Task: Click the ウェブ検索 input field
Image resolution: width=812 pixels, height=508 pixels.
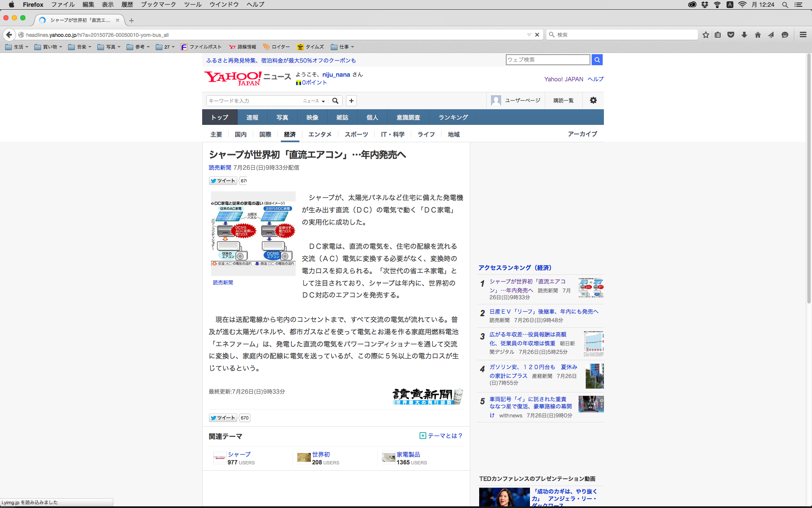Action: point(548,60)
